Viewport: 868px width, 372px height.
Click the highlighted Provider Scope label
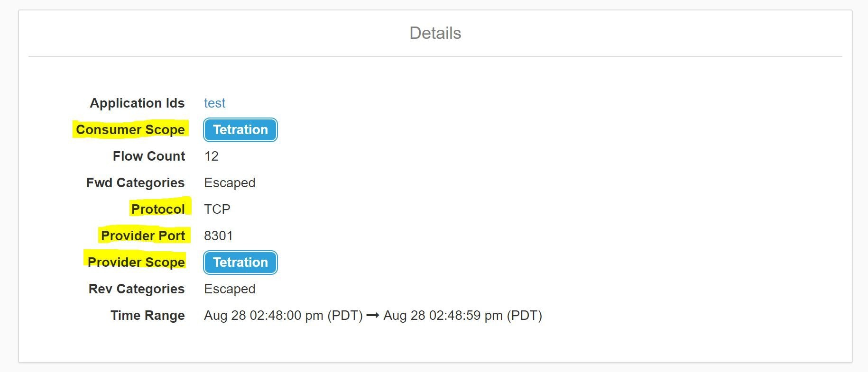136,262
